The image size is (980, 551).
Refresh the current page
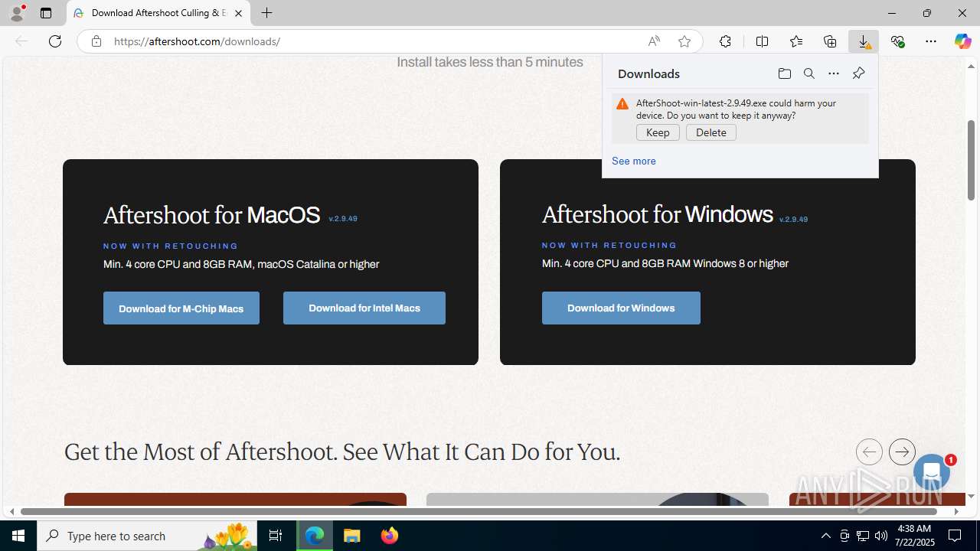coord(55,41)
